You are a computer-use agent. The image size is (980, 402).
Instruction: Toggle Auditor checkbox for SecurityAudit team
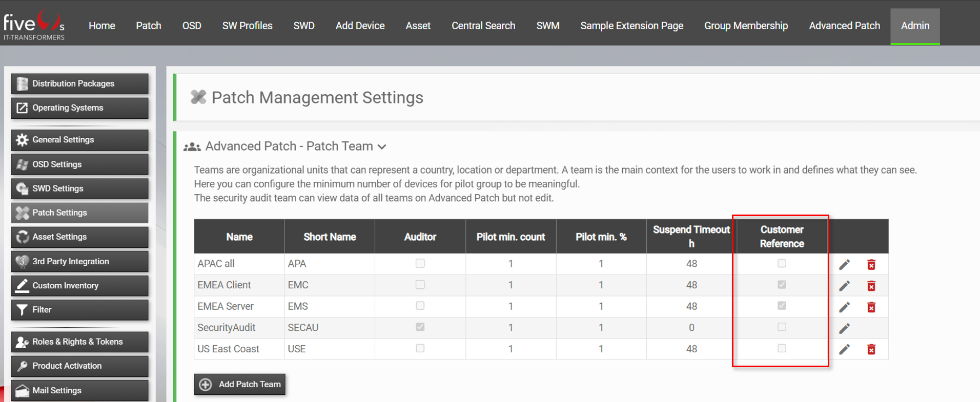click(420, 327)
